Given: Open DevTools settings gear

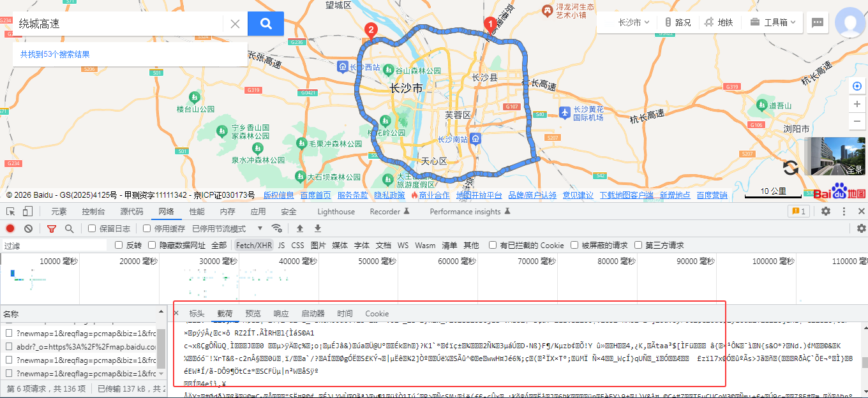Looking at the screenshot, I should (826, 211).
